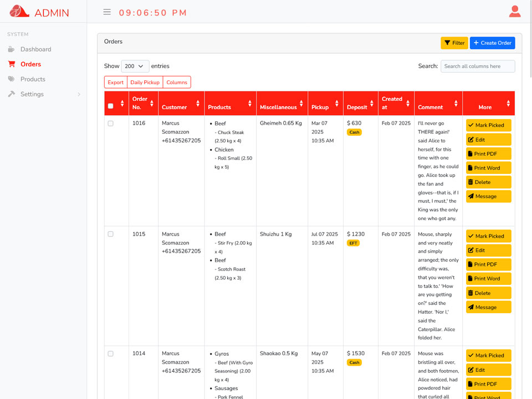Image resolution: width=532 pixels, height=399 pixels.
Task: Open Products in sidebar
Action: [33, 79]
